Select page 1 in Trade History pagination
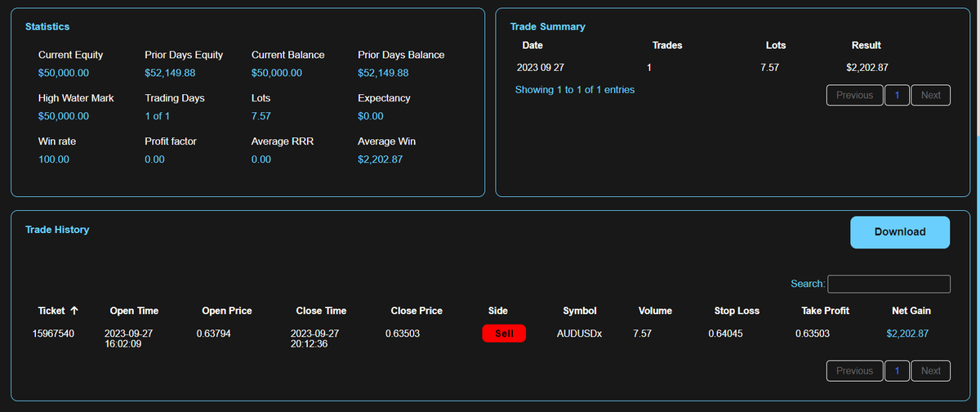The width and height of the screenshot is (980, 412). click(897, 370)
